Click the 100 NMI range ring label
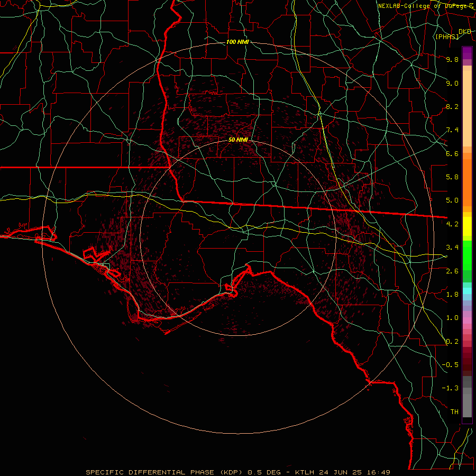Image resolution: width=476 pixels, height=476 pixels. click(237, 42)
